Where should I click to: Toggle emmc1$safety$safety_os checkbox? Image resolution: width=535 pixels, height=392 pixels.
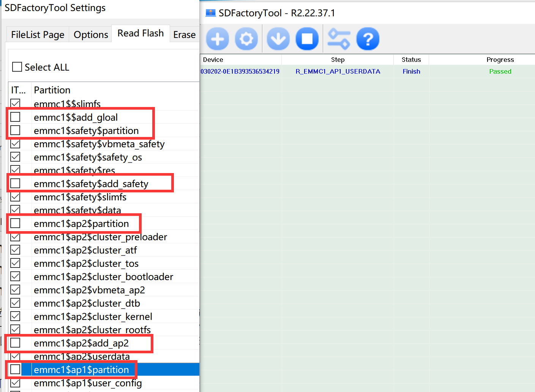click(x=15, y=157)
